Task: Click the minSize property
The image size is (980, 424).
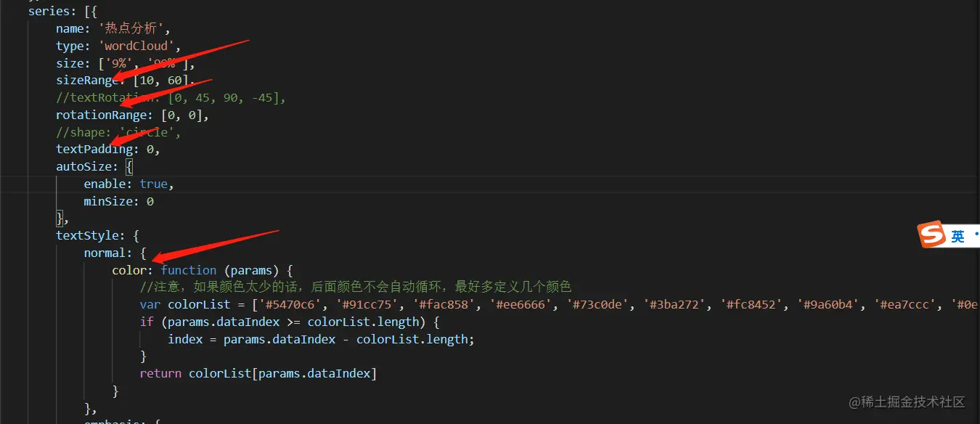Action: [x=111, y=201]
